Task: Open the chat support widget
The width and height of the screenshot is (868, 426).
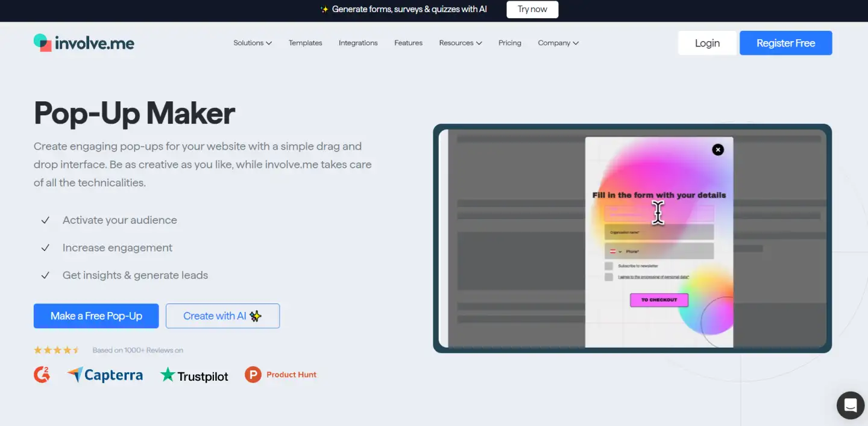Action: (851, 405)
